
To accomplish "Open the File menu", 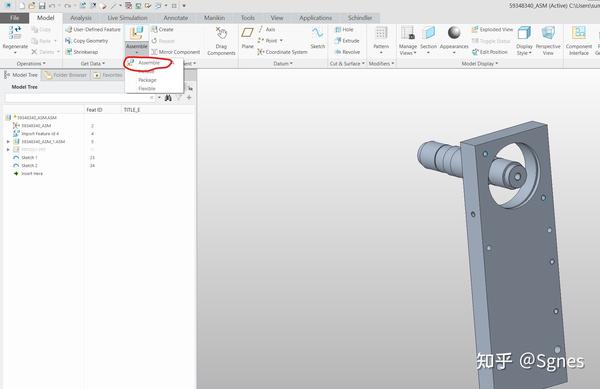I will (15, 18).
